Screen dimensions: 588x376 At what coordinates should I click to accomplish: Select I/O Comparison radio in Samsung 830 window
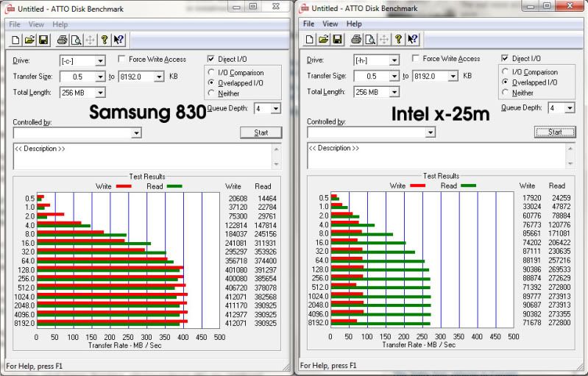[211, 72]
